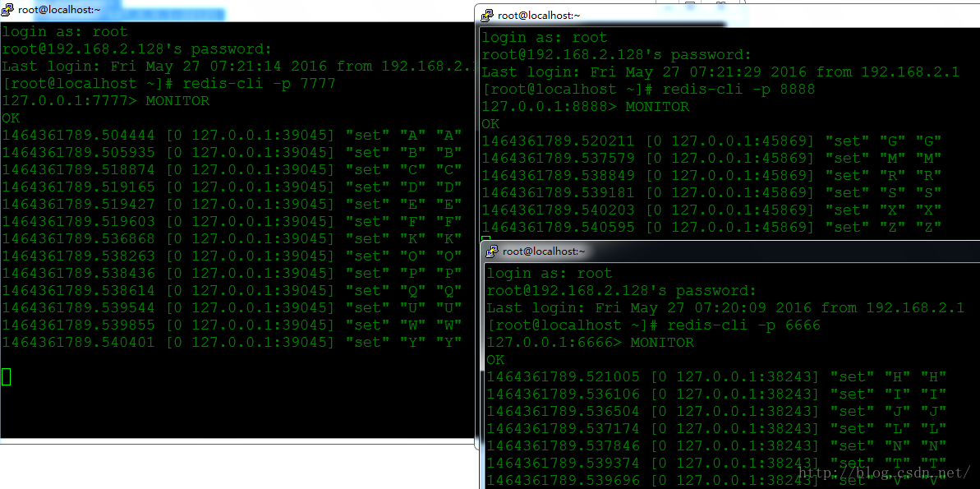This screenshot has width=980, height=489.
Task: Click the log line setting "C" "C"
Action: tap(232, 170)
